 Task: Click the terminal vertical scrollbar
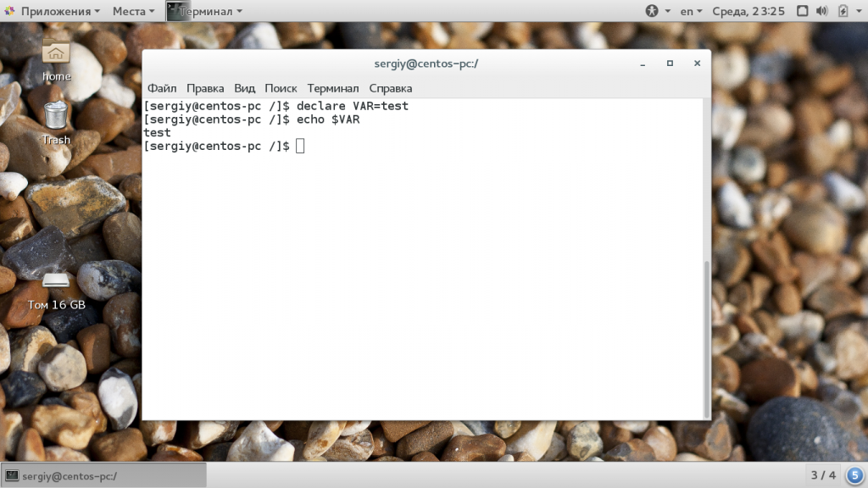click(706, 339)
